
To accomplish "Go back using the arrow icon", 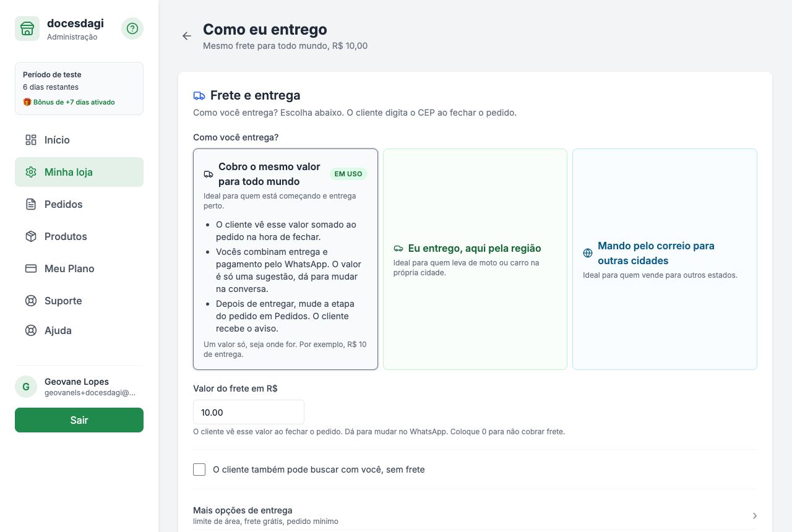I will [x=187, y=36].
